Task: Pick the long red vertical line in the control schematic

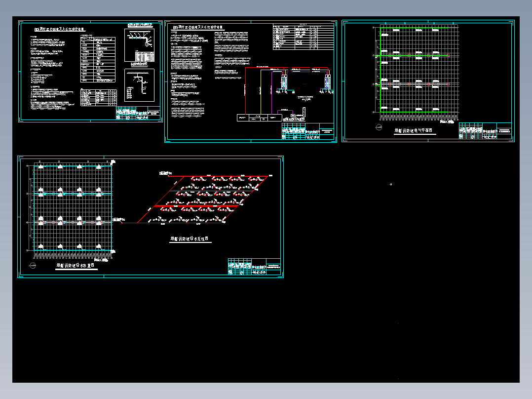Action: click(246, 91)
